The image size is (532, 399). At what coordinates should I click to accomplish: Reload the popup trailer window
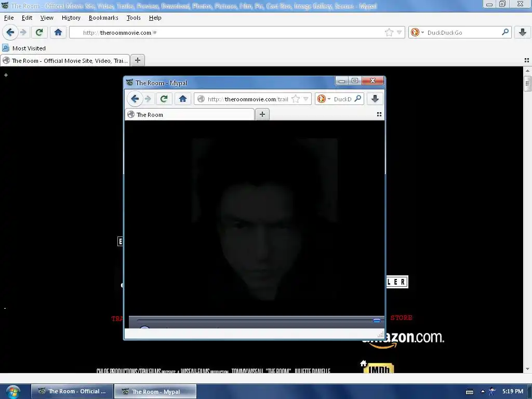coord(164,99)
